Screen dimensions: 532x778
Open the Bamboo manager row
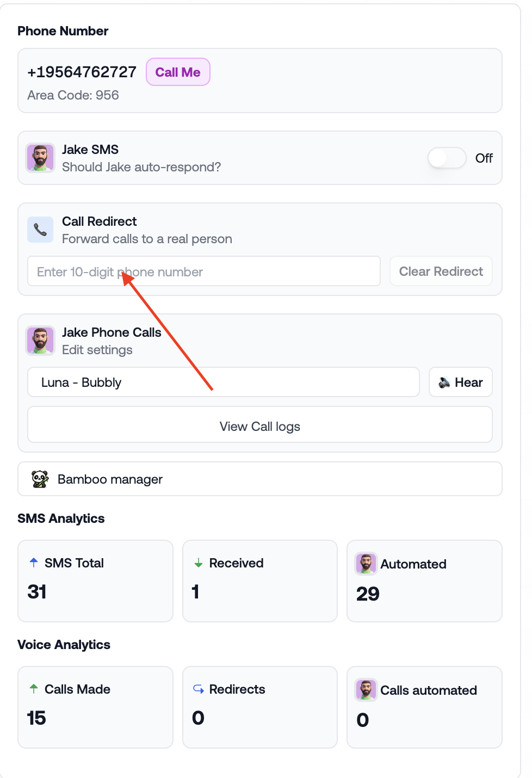(x=260, y=479)
